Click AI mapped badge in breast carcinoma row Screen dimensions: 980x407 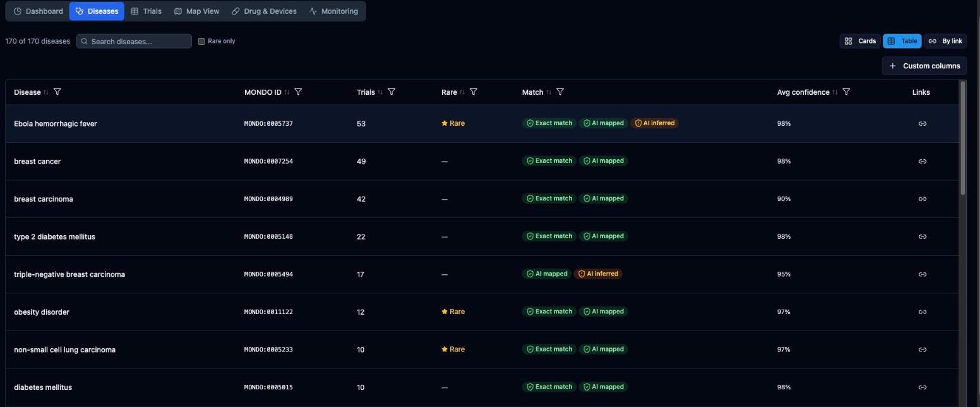pos(604,198)
